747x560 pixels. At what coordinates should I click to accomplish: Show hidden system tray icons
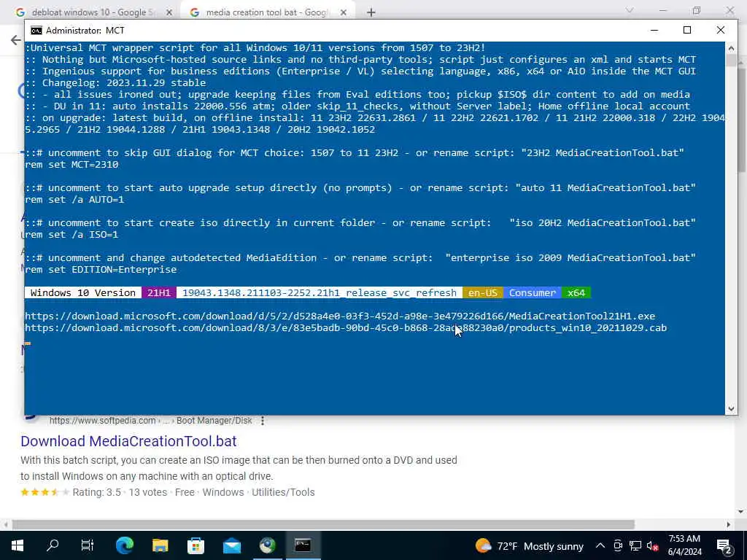pyautogui.click(x=600, y=545)
